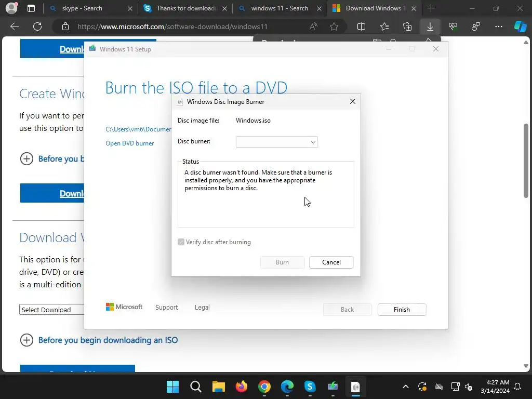Open the muted volume tray icon

[469, 387]
